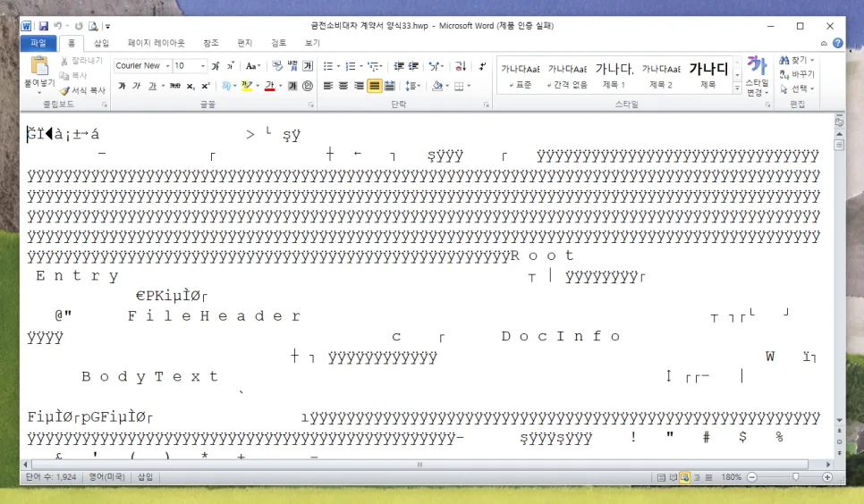The width and height of the screenshot is (864, 504).
Task: Switch to the 검토 (Review) tab
Action: pyautogui.click(x=279, y=43)
